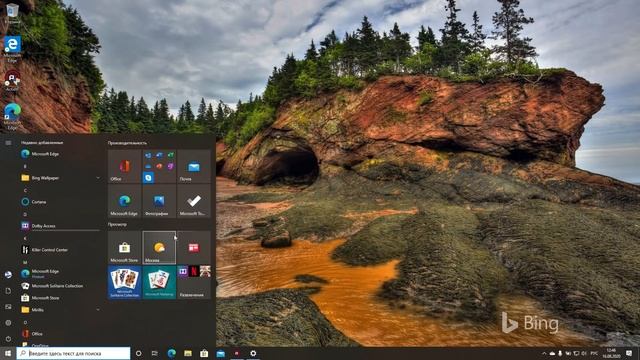The image size is (640, 360).
Task: Open the Почта mail tile
Action: [x=194, y=166]
